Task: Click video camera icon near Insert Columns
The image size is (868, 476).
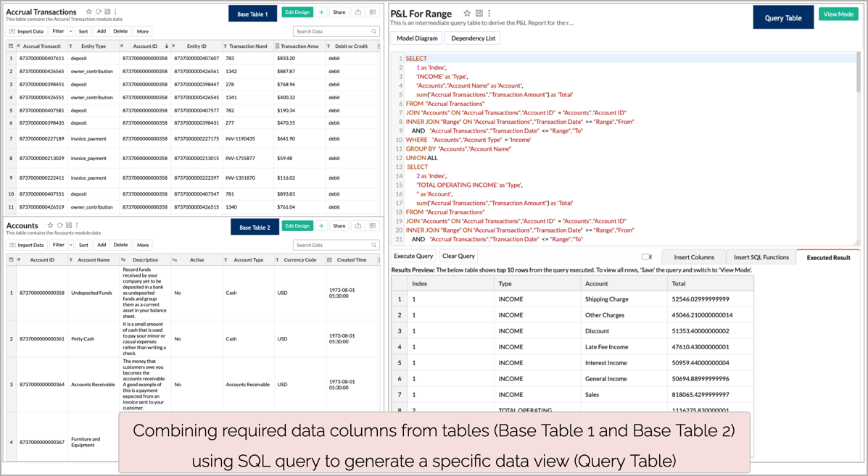Action: click(x=646, y=256)
